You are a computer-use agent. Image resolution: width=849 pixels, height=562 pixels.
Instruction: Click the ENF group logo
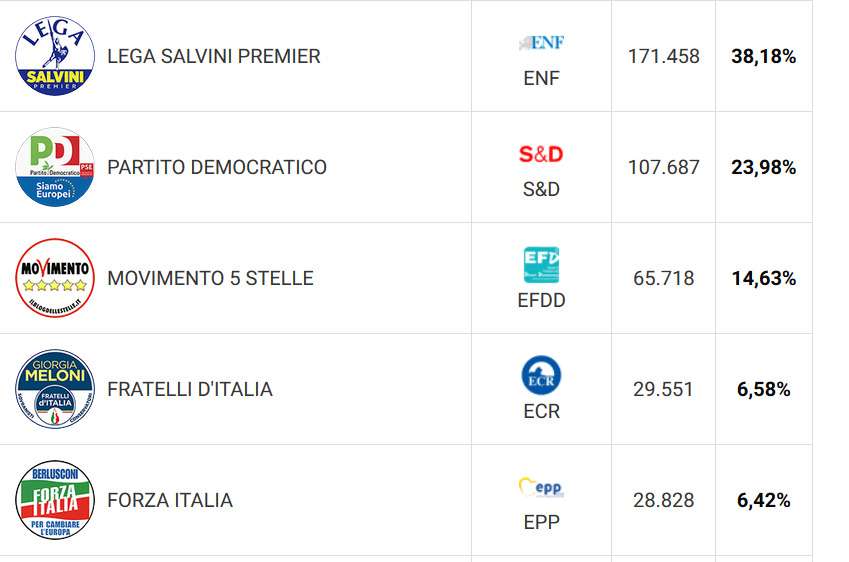coord(541,43)
